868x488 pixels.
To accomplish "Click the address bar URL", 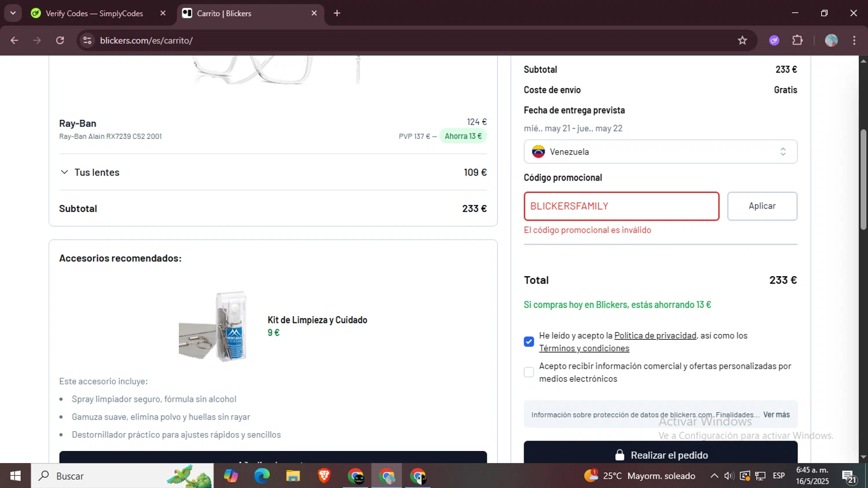I will pos(146,41).
